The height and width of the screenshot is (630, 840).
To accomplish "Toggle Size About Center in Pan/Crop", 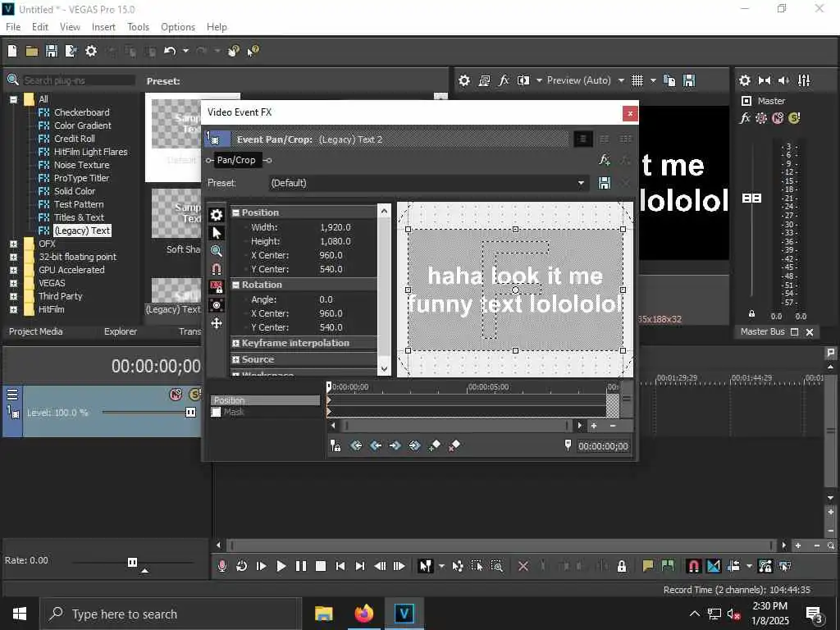I will pyautogui.click(x=217, y=305).
